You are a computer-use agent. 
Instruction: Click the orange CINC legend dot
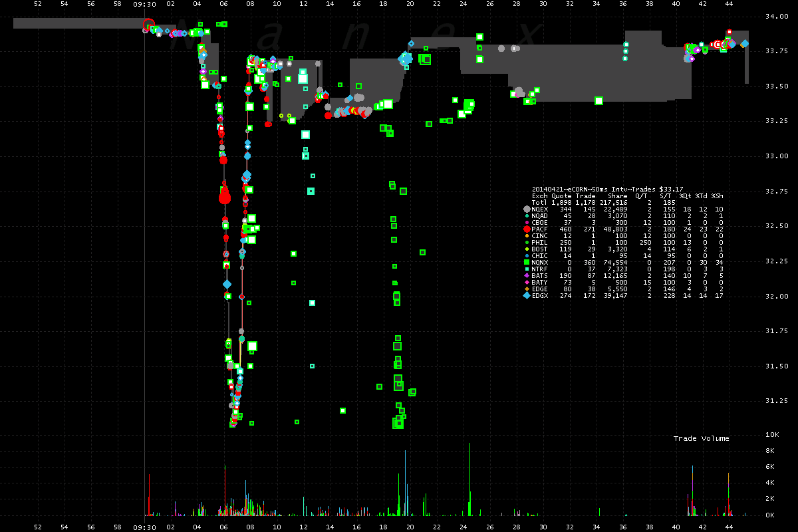(527, 235)
